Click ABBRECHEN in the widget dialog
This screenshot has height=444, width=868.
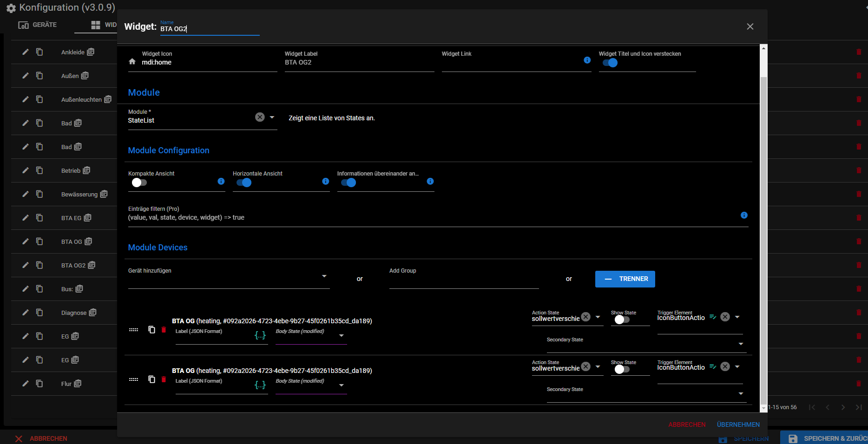pyautogui.click(x=687, y=424)
